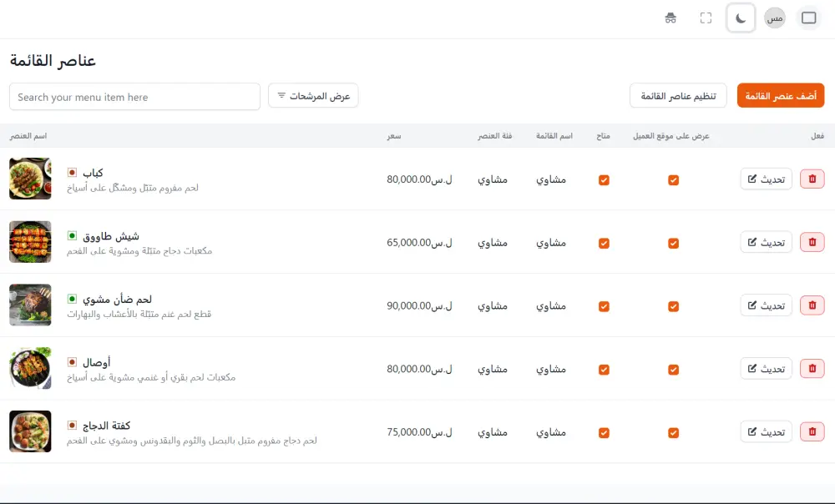This screenshot has width=835, height=504.
Task: Delete the لحم ضأن مشوي item with trash icon
Action: pos(811,305)
